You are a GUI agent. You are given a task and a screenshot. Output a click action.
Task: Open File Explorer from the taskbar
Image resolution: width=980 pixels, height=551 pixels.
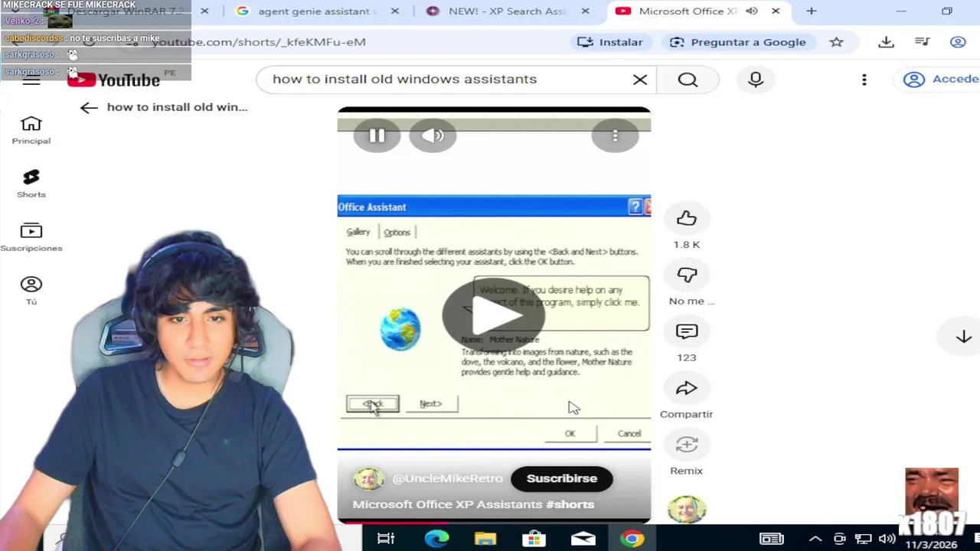[485, 539]
